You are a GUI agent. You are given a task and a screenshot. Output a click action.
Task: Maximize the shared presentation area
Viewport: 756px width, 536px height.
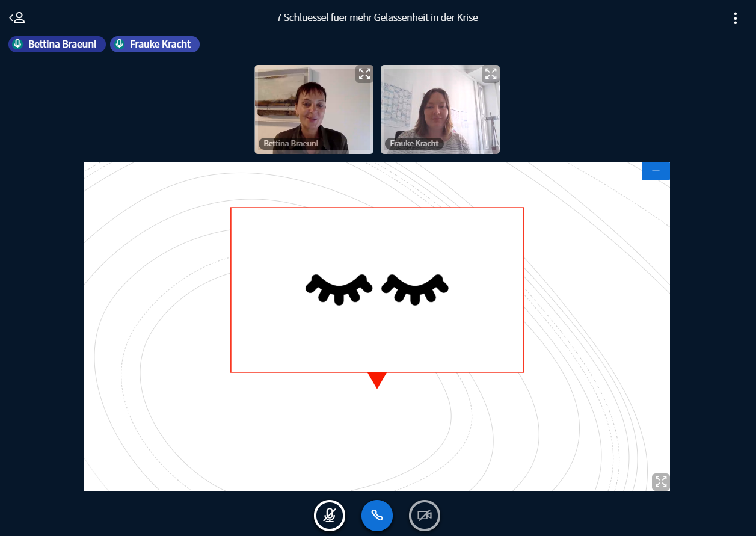tap(660, 482)
